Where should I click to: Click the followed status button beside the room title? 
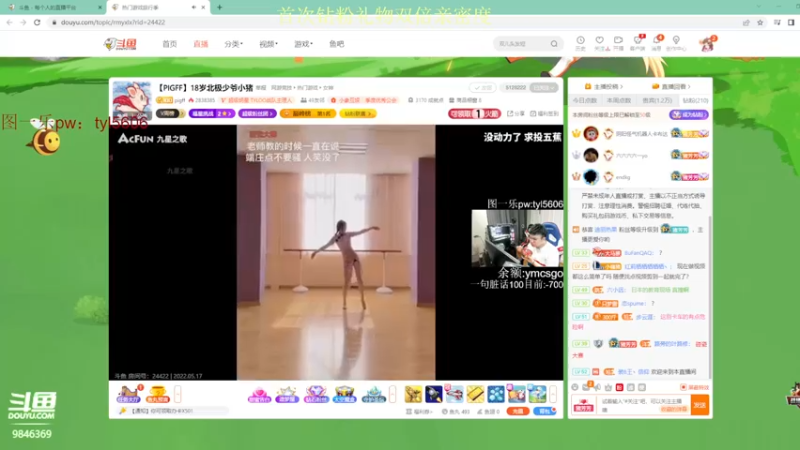coord(482,88)
